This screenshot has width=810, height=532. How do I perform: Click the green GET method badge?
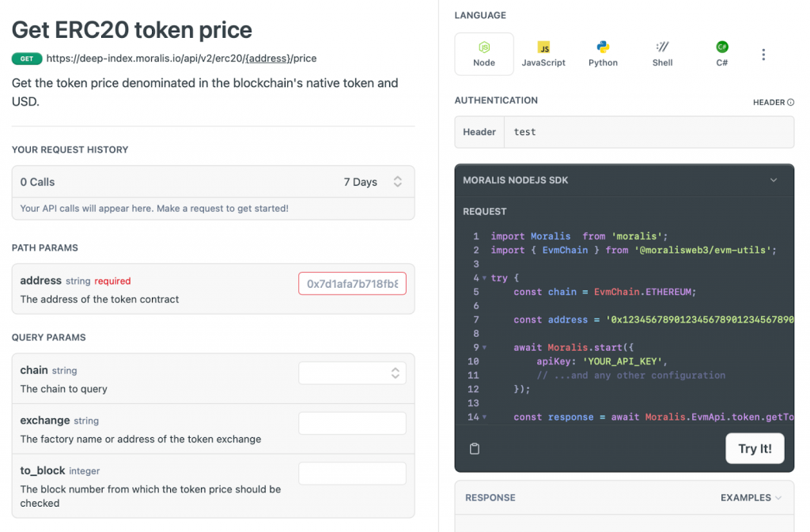(x=27, y=58)
